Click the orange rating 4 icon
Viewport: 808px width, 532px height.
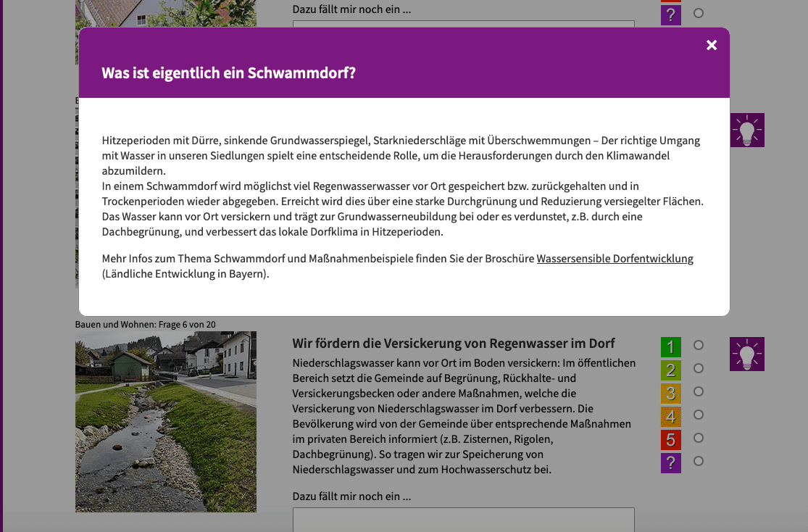(x=670, y=417)
